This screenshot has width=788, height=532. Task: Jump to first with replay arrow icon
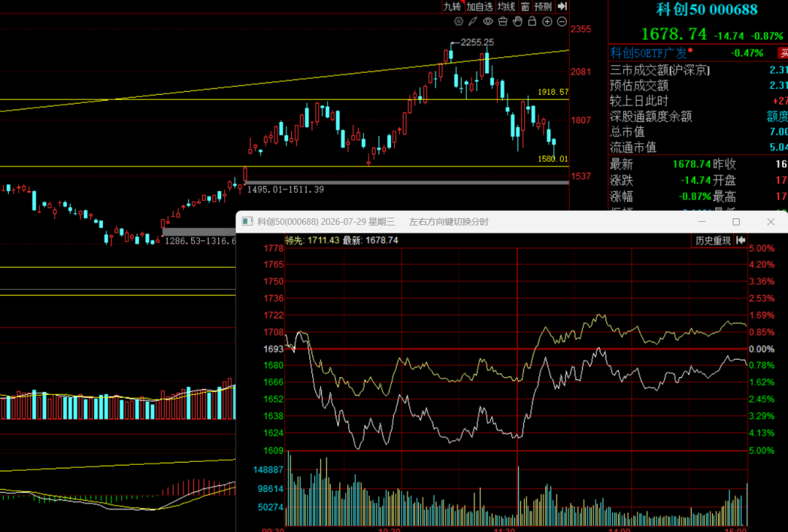(741, 241)
